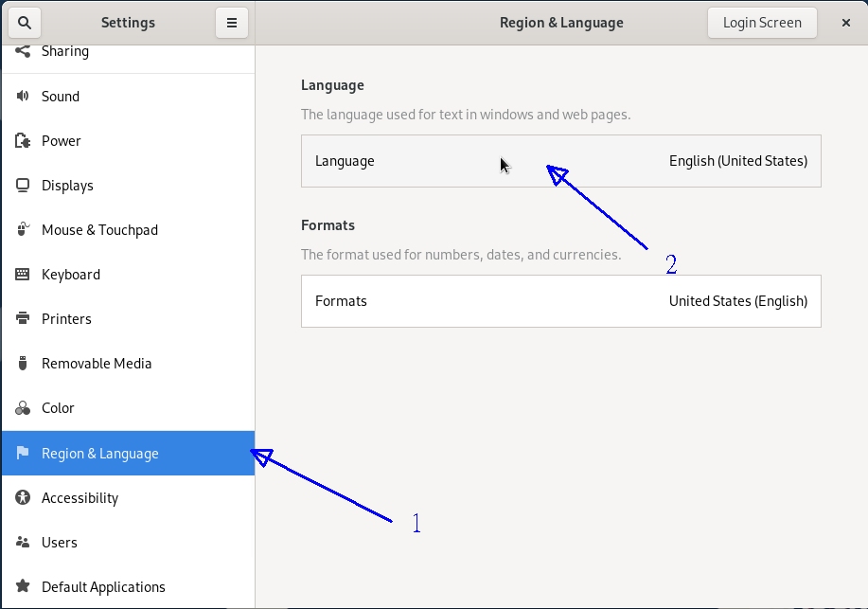Open the hamburger menu in the header
The image size is (868, 609).
coord(232,23)
